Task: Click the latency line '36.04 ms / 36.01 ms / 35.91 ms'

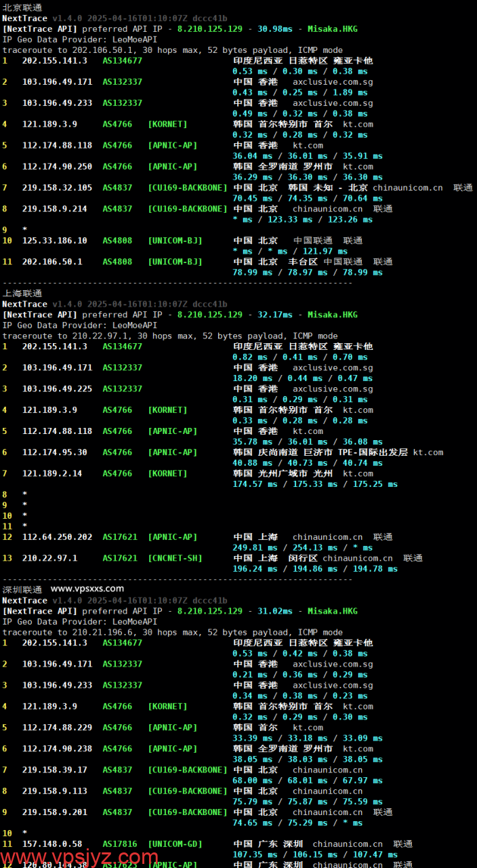Action: 308,156
